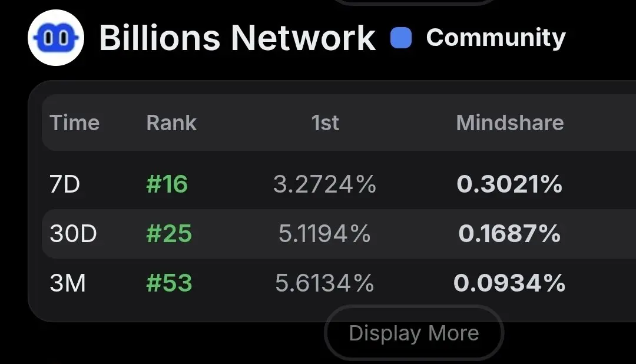
Task: Select the 30D timeframe row
Action: [339, 234]
